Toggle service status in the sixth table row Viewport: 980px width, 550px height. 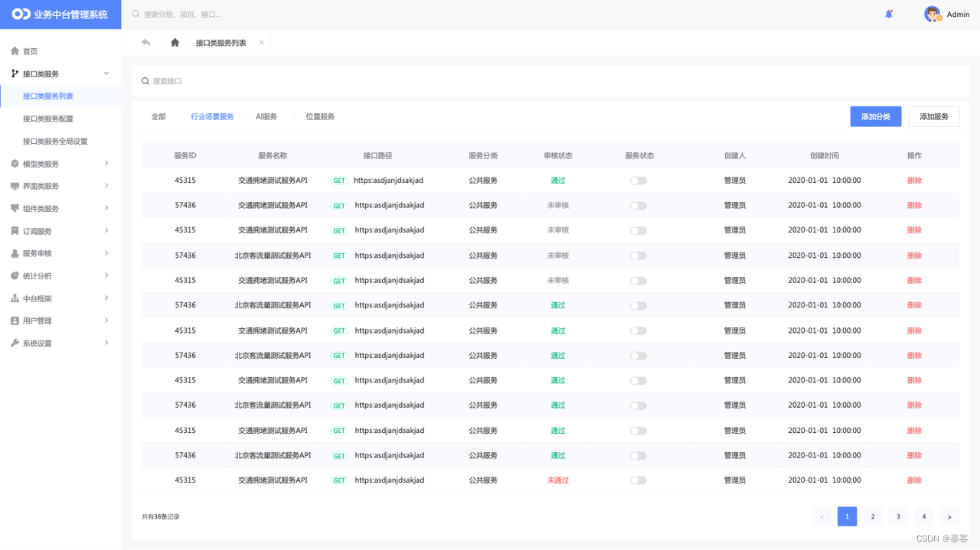pyautogui.click(x=639, y=305)
